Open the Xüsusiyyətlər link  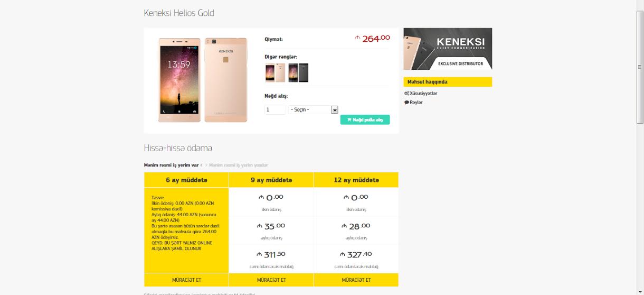423,94
